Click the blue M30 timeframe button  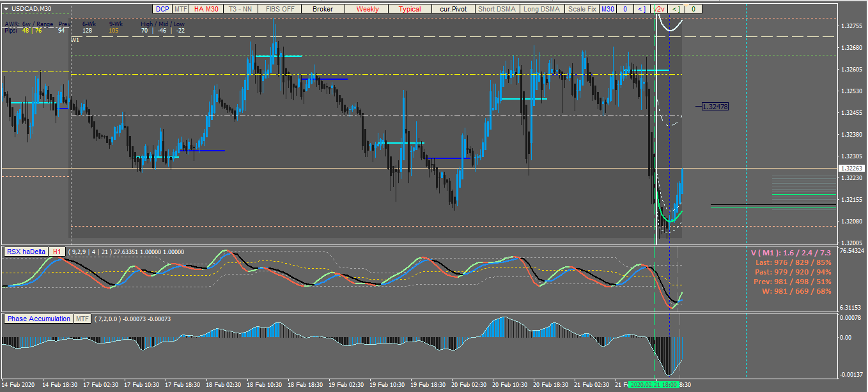[x=607, y=9]
